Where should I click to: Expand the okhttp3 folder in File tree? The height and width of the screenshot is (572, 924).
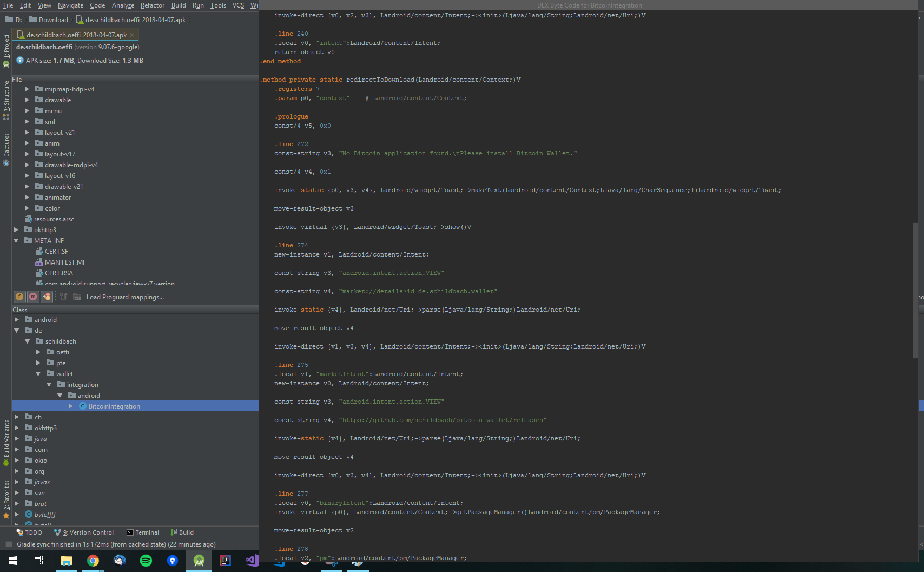point(16,230)
